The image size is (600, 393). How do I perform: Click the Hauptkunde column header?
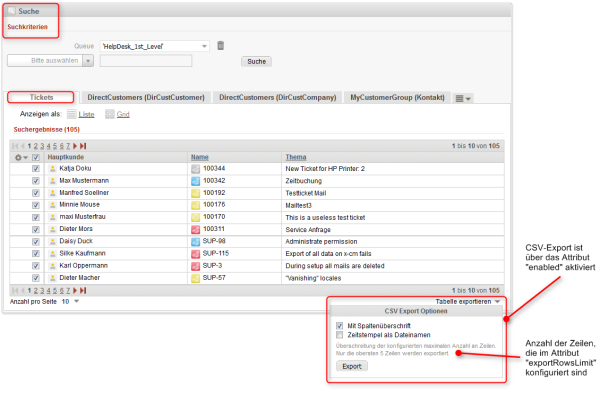click(x=66, y=157)
